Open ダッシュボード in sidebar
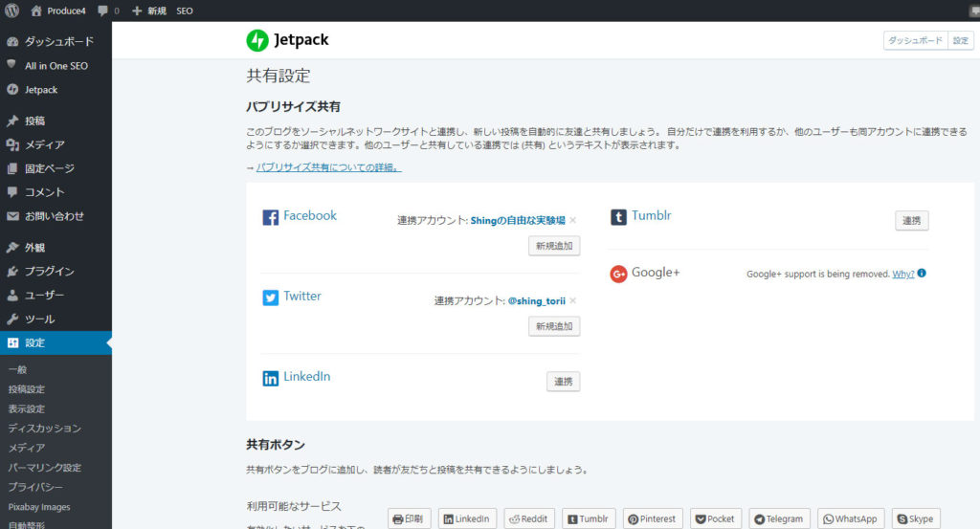 [56, 41]
